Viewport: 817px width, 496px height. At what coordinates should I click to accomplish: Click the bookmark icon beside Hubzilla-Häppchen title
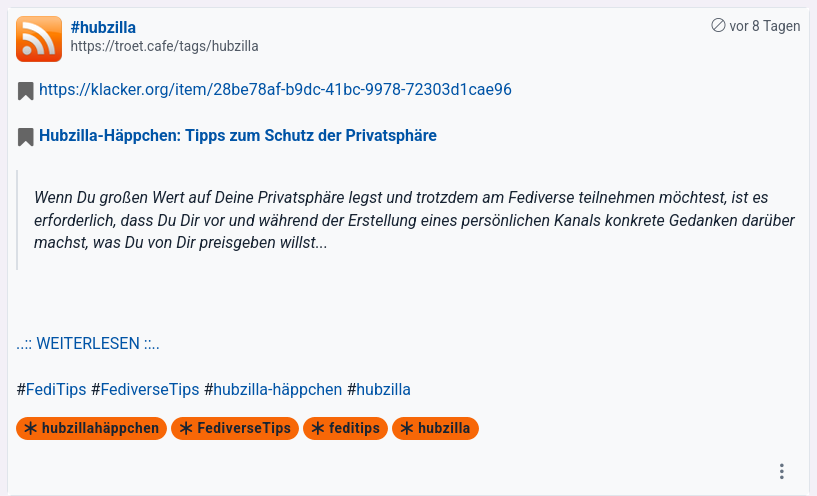click(26, 137)
